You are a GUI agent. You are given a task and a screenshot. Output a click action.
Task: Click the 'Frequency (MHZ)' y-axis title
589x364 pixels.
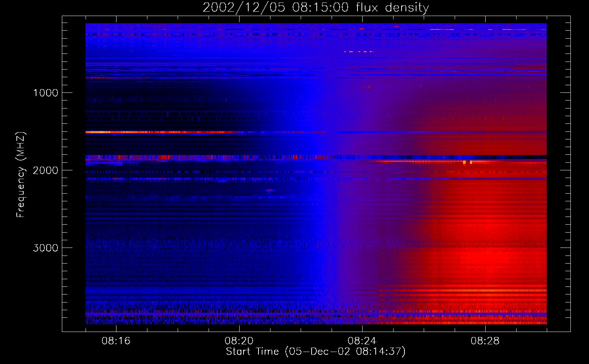[x=20, y=175]
